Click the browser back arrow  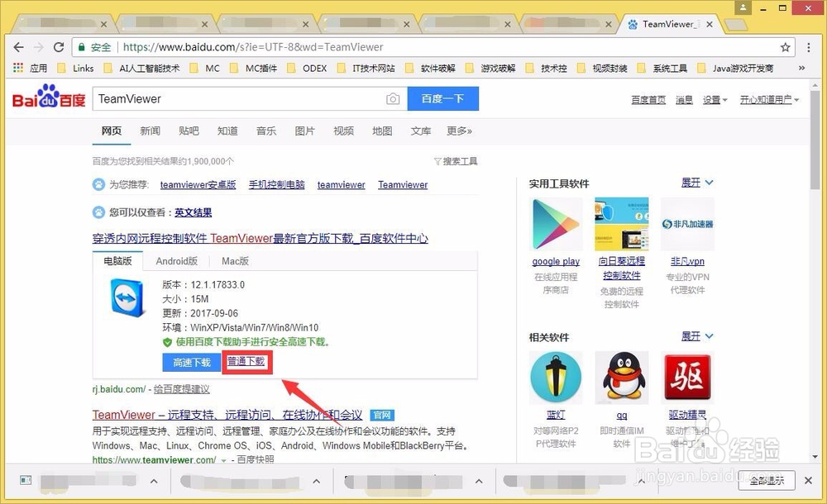tap(18, 47)
